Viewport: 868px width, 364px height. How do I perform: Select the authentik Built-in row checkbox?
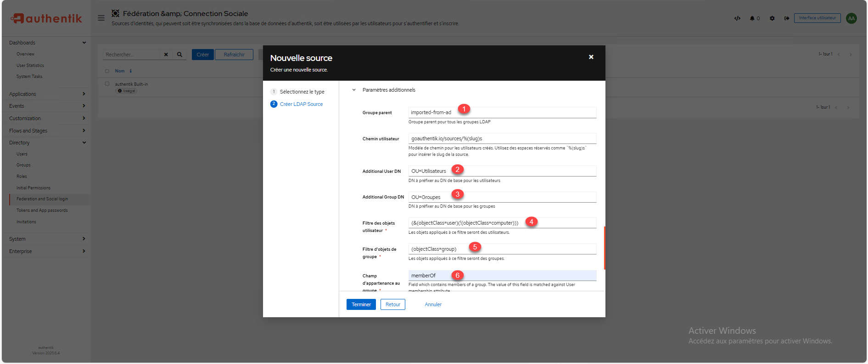107,84
